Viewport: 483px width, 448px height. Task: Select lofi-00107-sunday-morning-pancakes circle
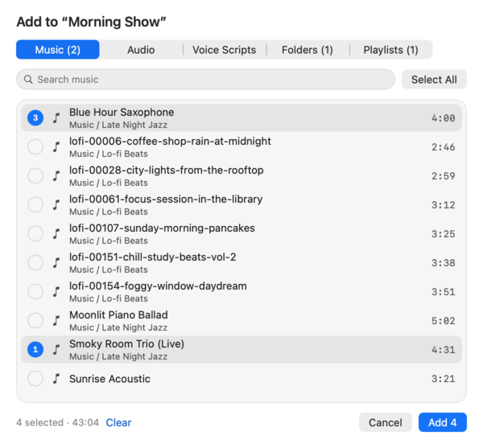click(35, 233)
